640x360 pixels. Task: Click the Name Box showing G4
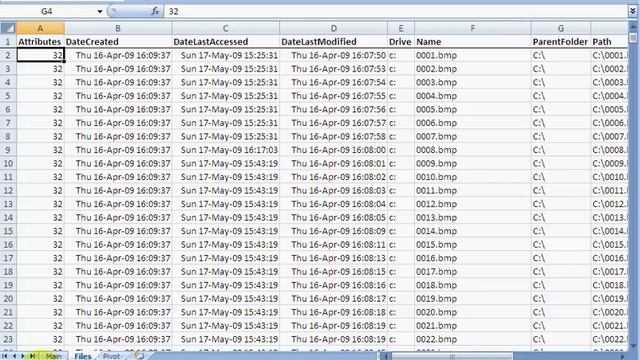47,11
